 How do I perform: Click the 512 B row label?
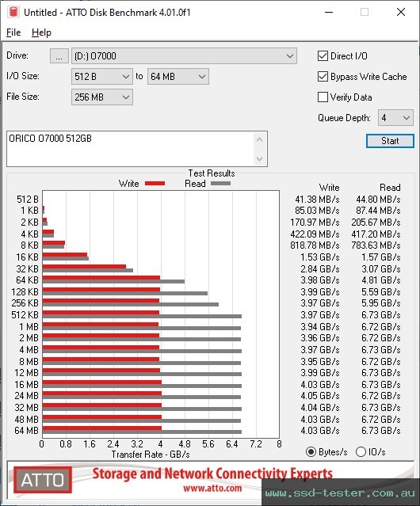point(28,200)
